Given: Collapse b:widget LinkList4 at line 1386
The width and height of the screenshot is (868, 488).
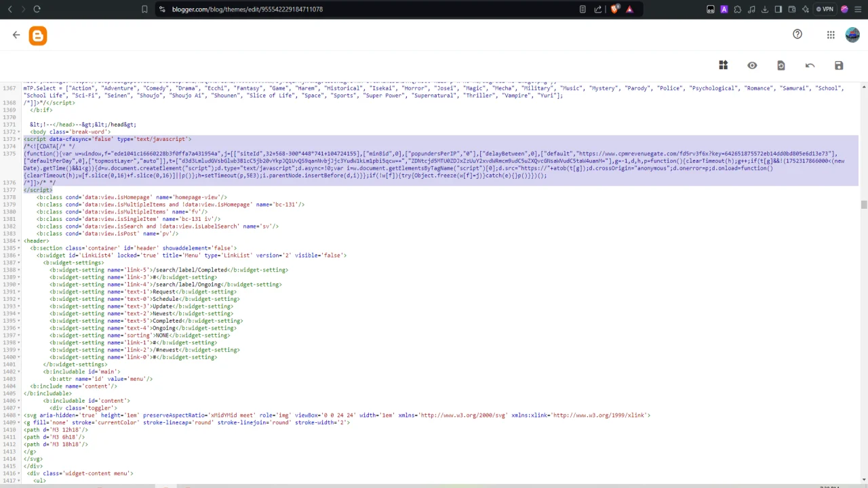Looking at the screenshot, I should click(19, 256).
